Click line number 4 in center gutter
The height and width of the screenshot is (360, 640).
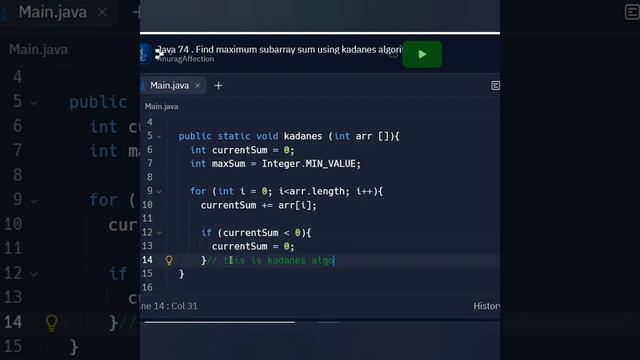pyautogui.click(x=149, y=122)
